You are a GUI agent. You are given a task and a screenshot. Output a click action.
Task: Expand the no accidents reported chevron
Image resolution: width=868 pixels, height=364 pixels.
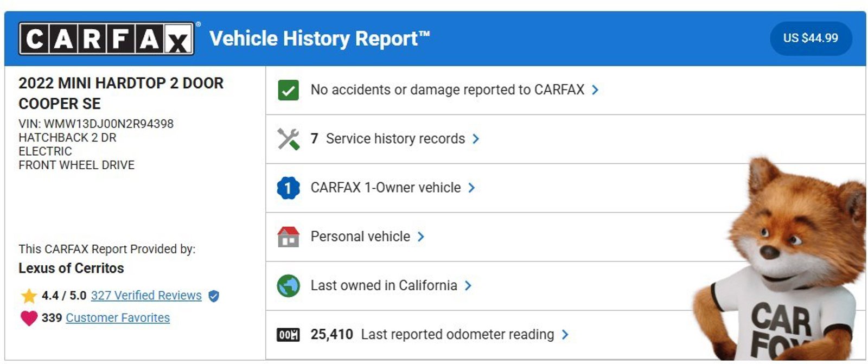595,90
